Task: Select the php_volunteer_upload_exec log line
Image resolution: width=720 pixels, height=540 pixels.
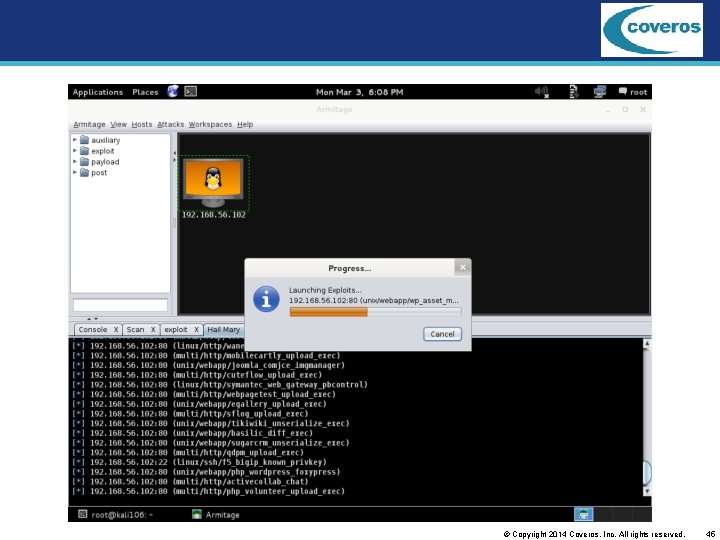Action: [208, 491]
